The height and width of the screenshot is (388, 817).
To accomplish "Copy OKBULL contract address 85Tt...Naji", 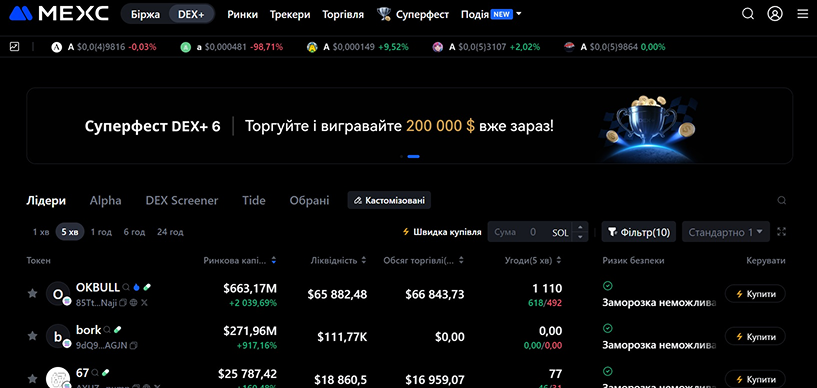I will [123, 303].
